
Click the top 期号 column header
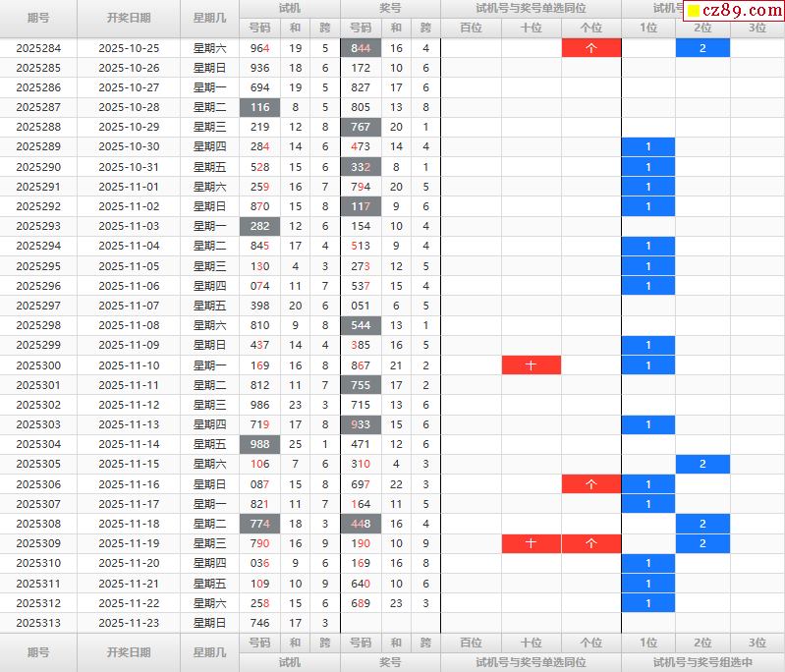(x=38, y=18)
